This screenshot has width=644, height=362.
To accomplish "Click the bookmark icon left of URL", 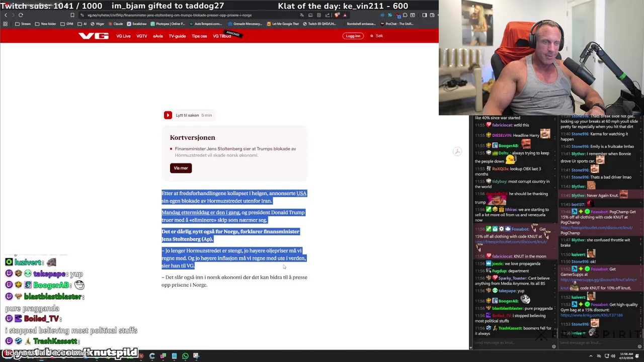I will [x=72, y=15].
